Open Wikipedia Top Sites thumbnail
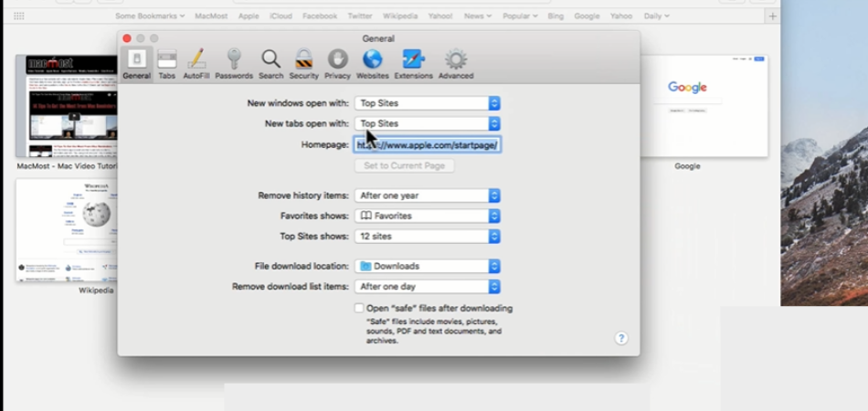 (67, 230)
